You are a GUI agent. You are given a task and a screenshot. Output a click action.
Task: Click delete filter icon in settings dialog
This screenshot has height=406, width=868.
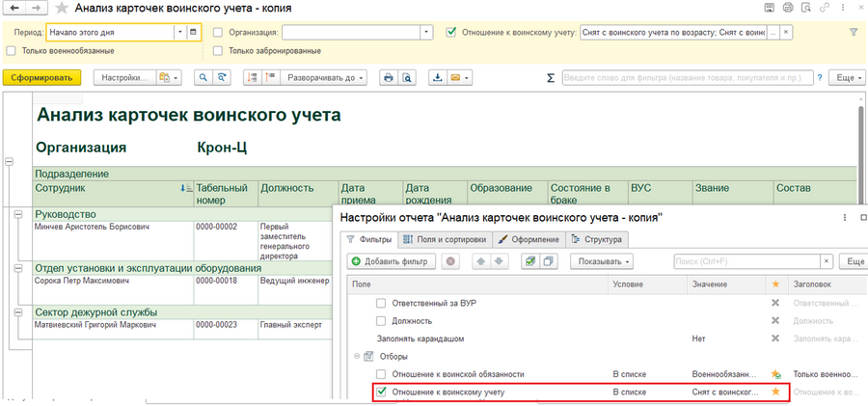click(x=450, y=261)
